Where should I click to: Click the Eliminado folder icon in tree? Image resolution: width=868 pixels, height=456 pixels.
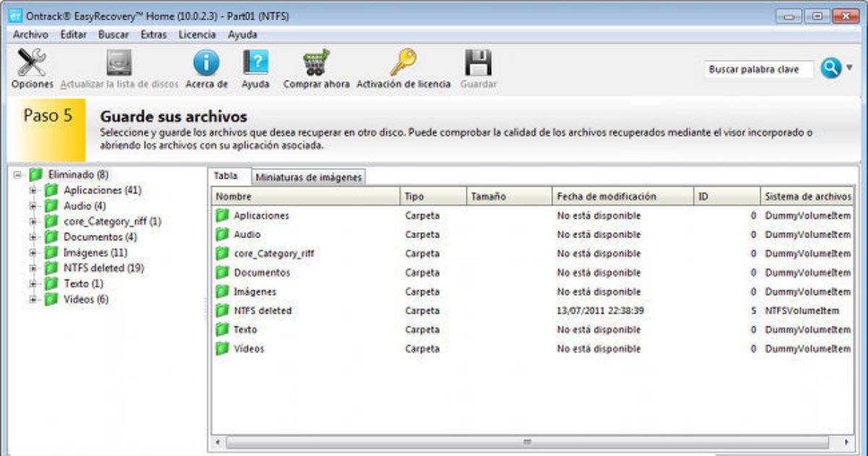click(x=36, y=174)
